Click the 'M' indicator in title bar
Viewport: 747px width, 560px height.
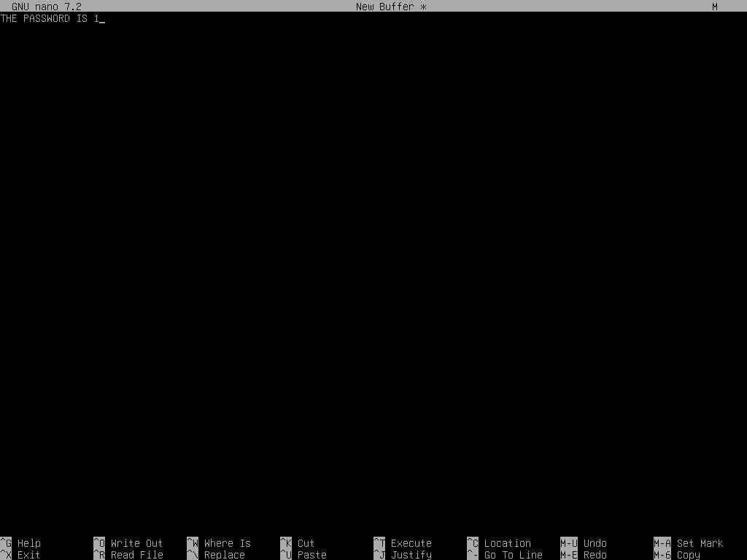coord(715,7)
